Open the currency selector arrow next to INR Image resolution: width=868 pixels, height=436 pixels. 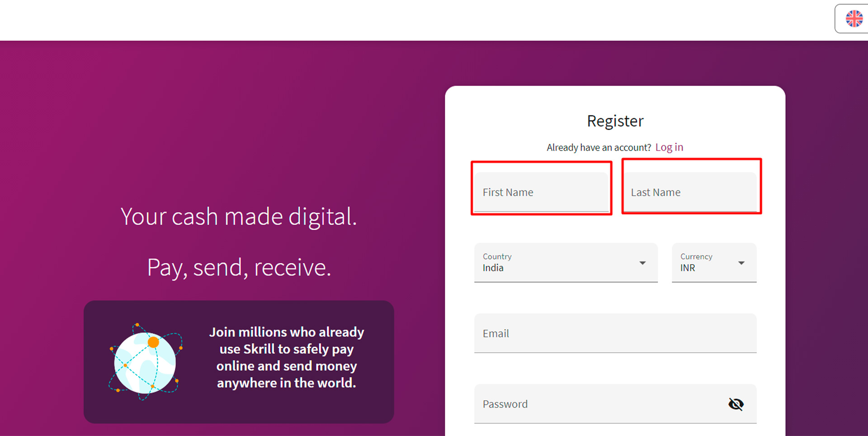tap(741, 262)
